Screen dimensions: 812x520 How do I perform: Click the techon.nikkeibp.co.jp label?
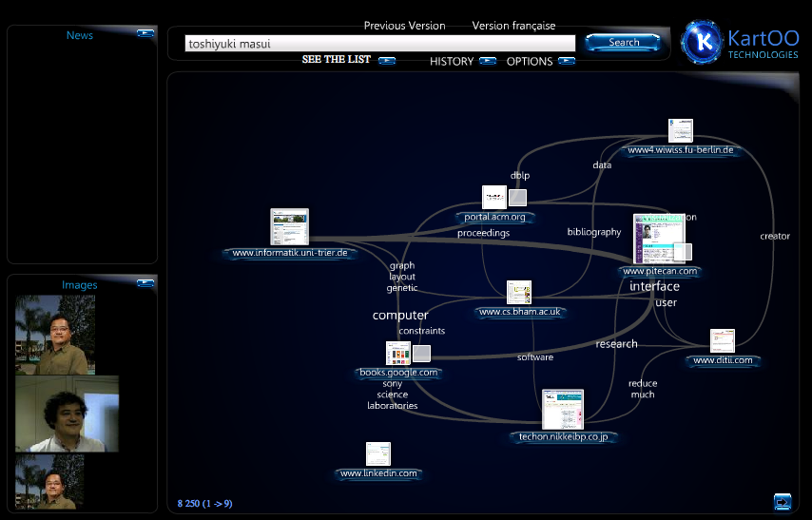click(564, 436)
